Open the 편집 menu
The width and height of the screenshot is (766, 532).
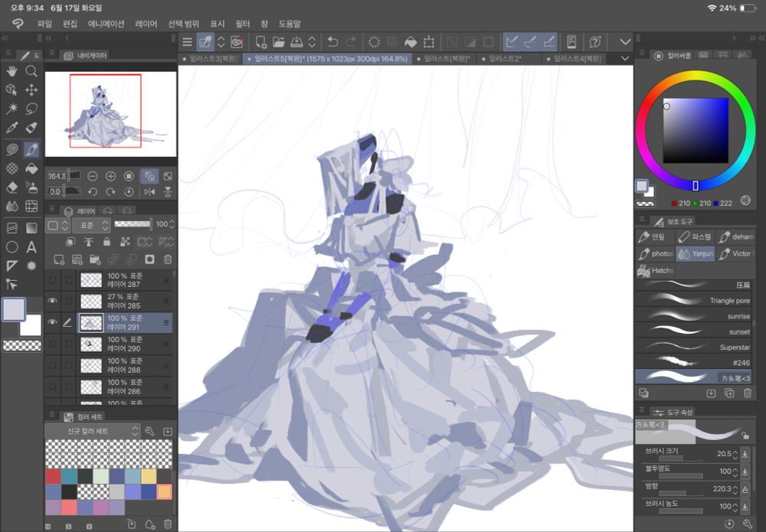[70, 24]
